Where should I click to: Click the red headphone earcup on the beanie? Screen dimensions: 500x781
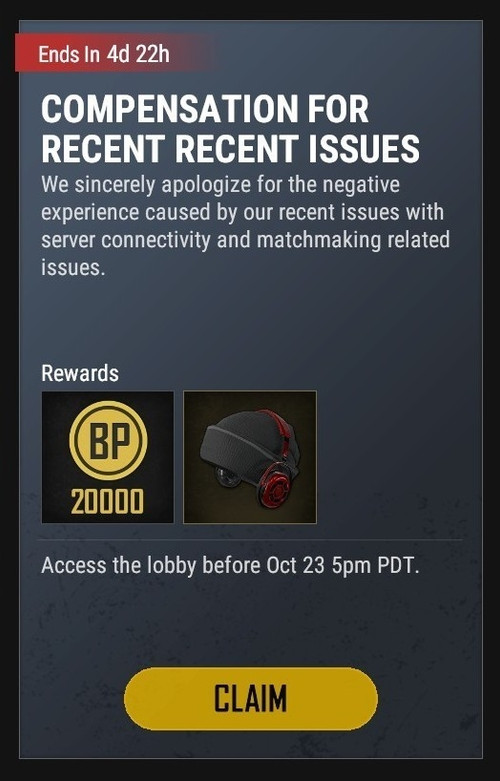tap(275, 485)
